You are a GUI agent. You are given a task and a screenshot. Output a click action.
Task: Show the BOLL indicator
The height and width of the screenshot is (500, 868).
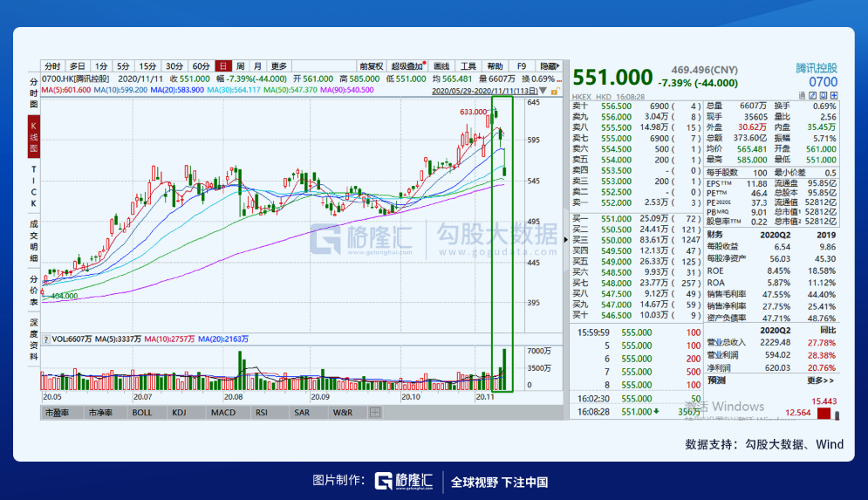141,413
